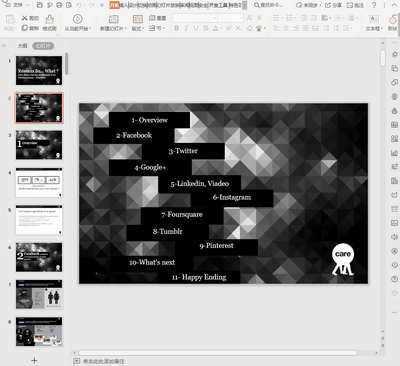Viewport: 400px width, 366px height.
Task: Switch to the Outline (大纲) pane tab
Action: click(22, 46)
